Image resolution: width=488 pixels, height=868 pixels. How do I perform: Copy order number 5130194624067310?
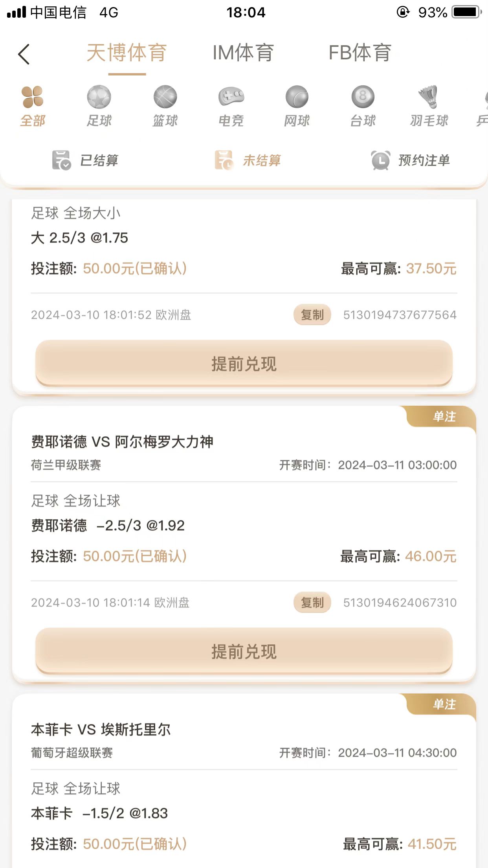tap(312, 603)
